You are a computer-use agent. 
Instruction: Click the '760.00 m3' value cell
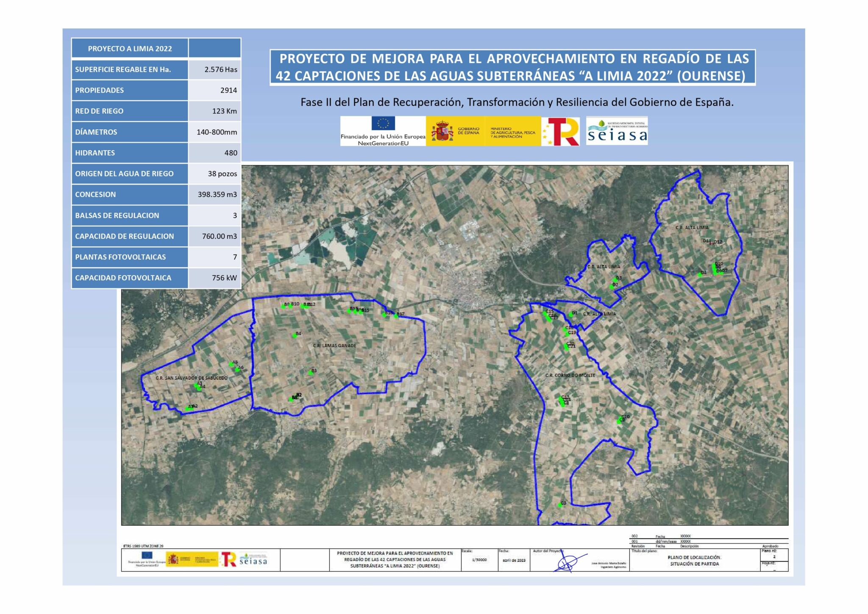215,236
